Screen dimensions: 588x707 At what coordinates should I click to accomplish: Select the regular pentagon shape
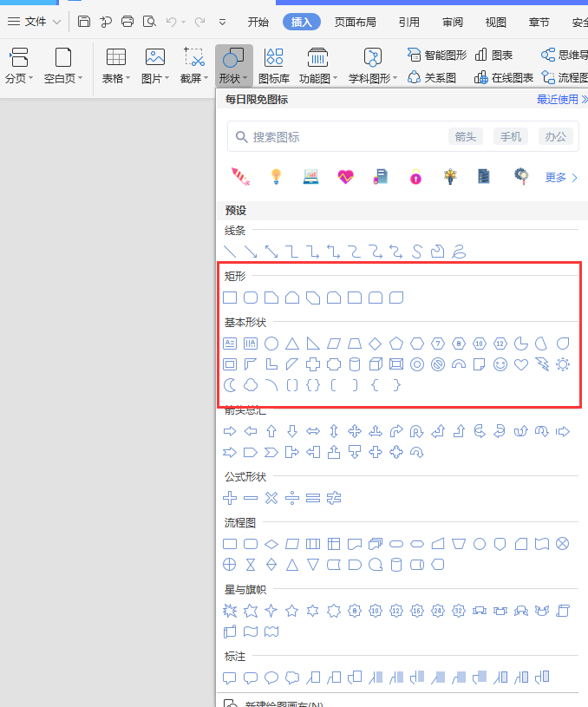coord(396,344)
